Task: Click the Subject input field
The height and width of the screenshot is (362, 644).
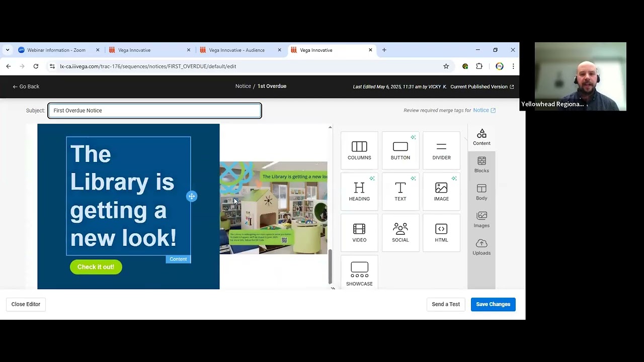Action: (x=155, y=111)
